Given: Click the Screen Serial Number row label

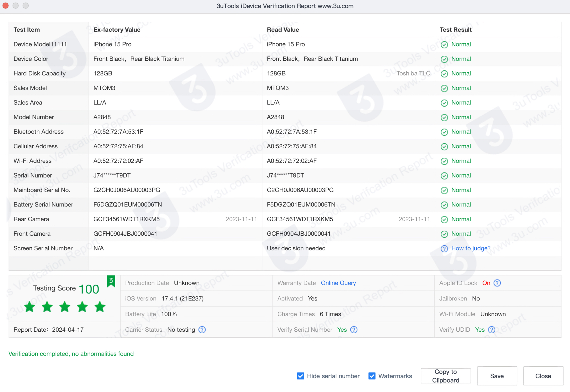Looking at the screenshot, I should pyautogui.click(x=43, y=248).
